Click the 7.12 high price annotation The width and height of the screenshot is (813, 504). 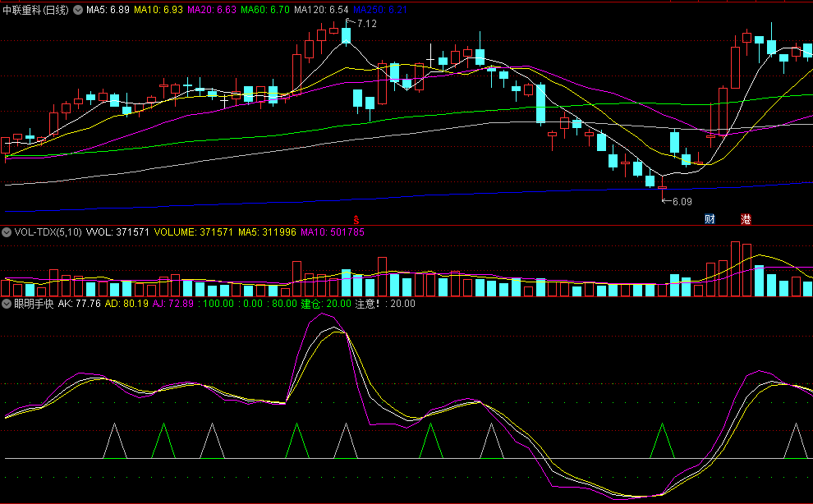(x=366, y=24)
